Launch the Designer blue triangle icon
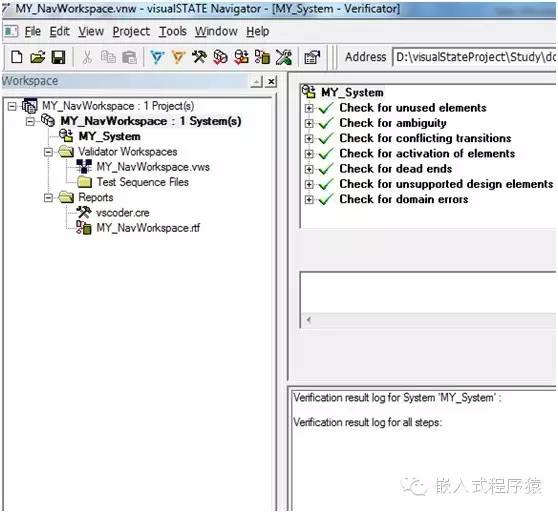This screenshot has width=558, height=513. (x=157, y=57)
